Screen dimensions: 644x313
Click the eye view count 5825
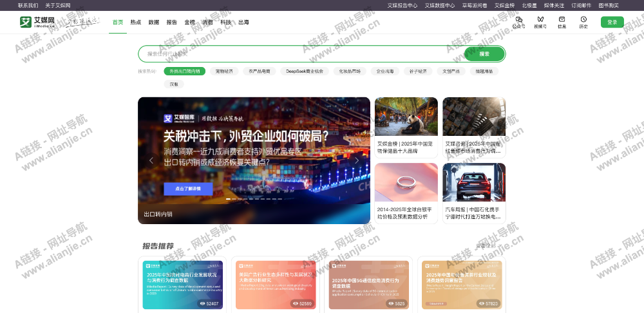coord(396,303)
